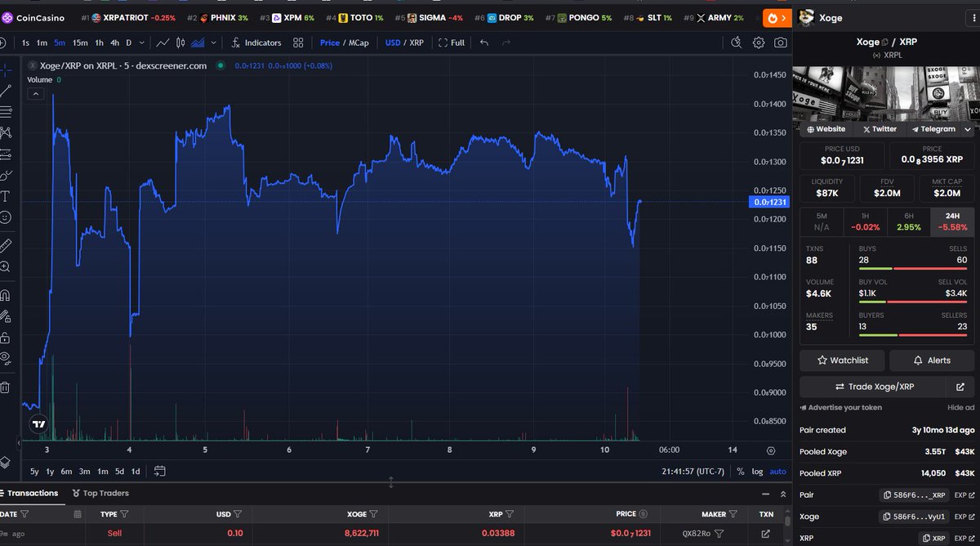The image size is (980, 546).
Task: Open price Alerts for Xoge
Action: 932,360
